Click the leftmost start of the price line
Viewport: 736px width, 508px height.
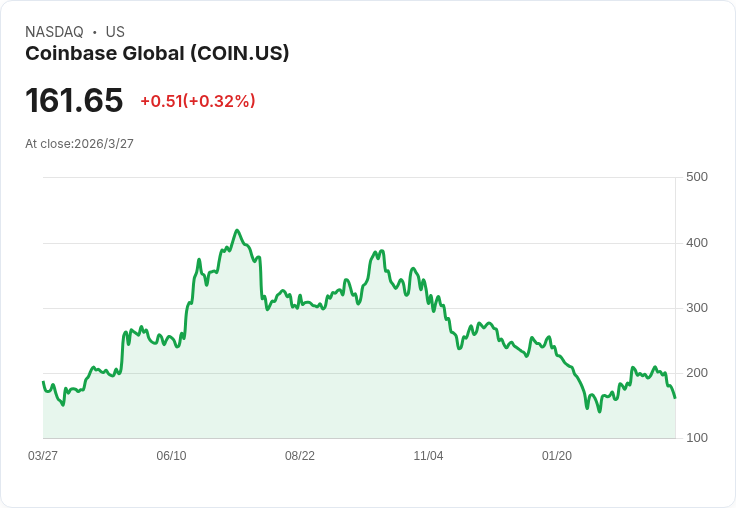coord(43,382)
